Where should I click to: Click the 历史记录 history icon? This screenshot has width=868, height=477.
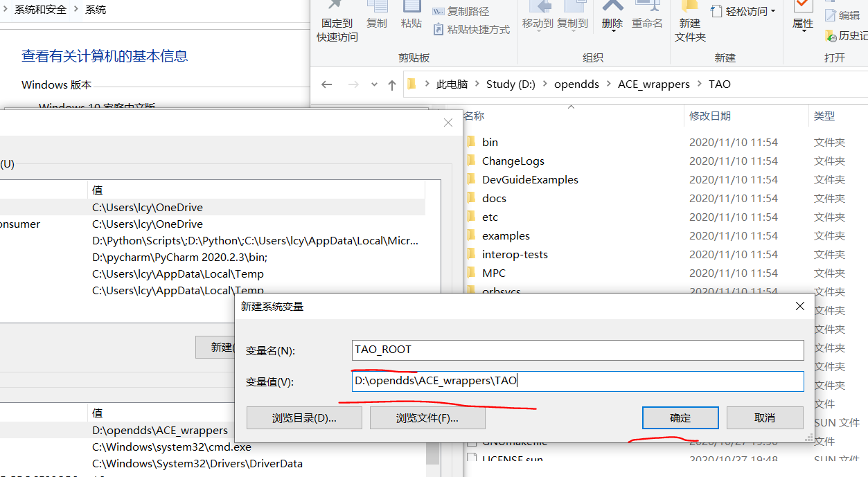tap(841, 35)
